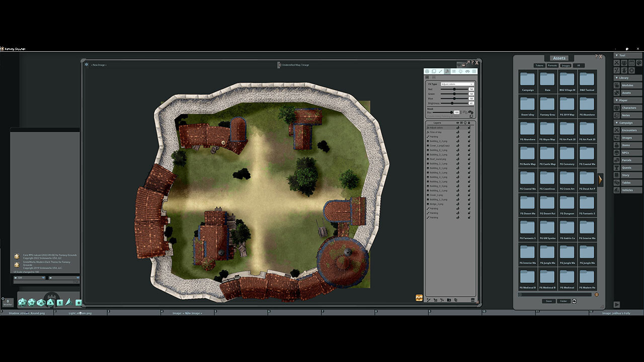Switch to the Portraits tab in Assets
Image resolution: width=644 pixels, height=362 pixels.
click(552, 65)
